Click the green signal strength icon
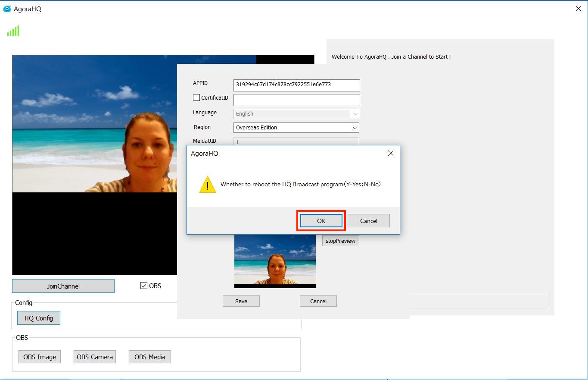Image resolution: width=588 pixels, height=380 pixels. pos(13,31)
